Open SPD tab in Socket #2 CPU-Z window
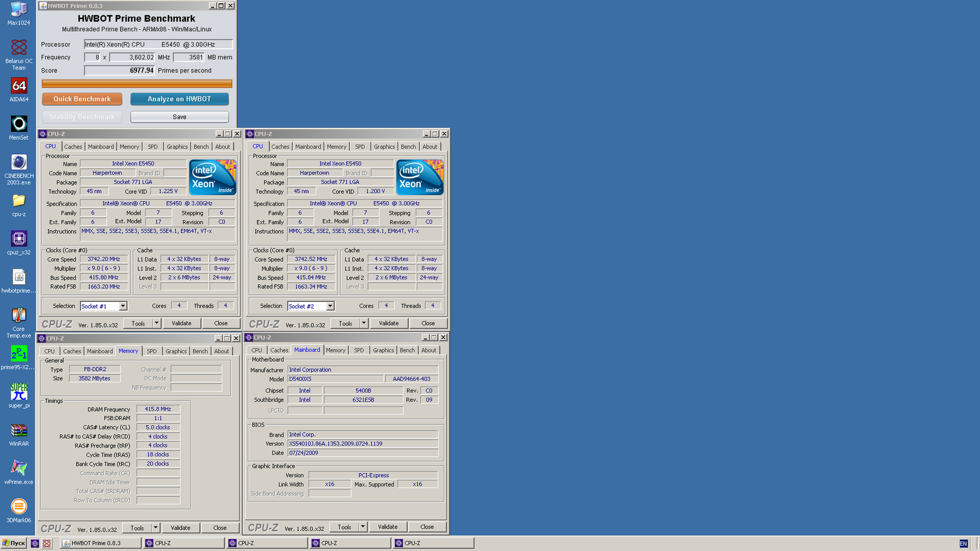Viewport: 980px width, 551px height. coord(360,147)
